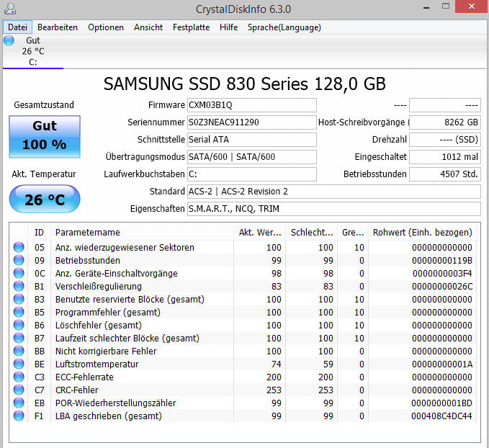Click the Standard field ACS-2 Revision 2
489x448 pixels.
[x=333, y=192]
